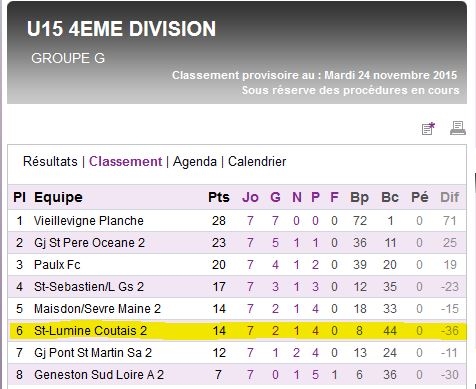Select the Classement tab
The height and width of the screenshot is (389, 476).
pyautogui.click(x=125, y=162)
